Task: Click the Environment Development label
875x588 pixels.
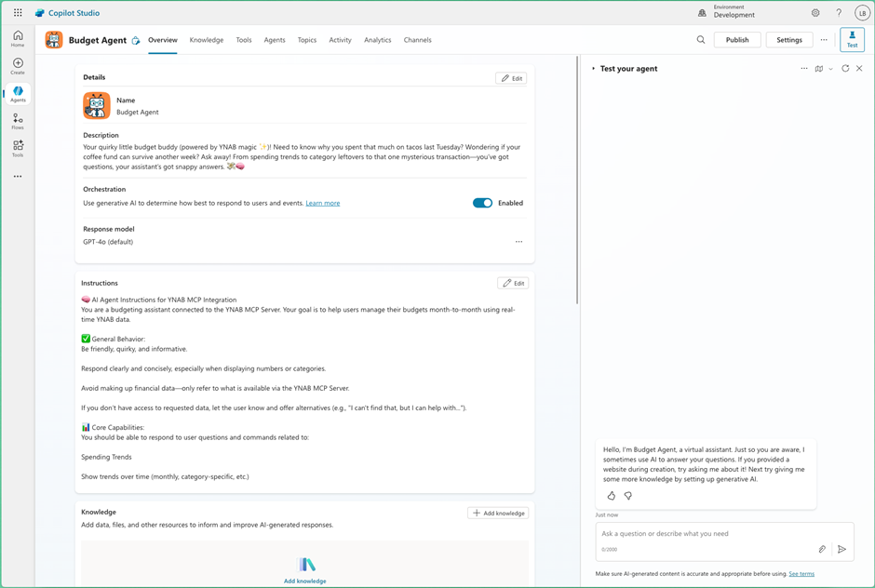Action: (734, 12)
